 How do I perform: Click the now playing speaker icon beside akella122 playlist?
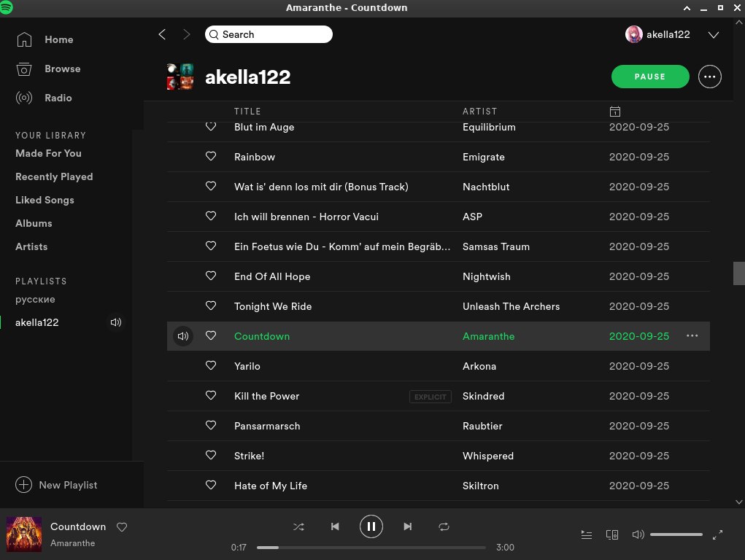pyautogui.click(x=116, y=322)
